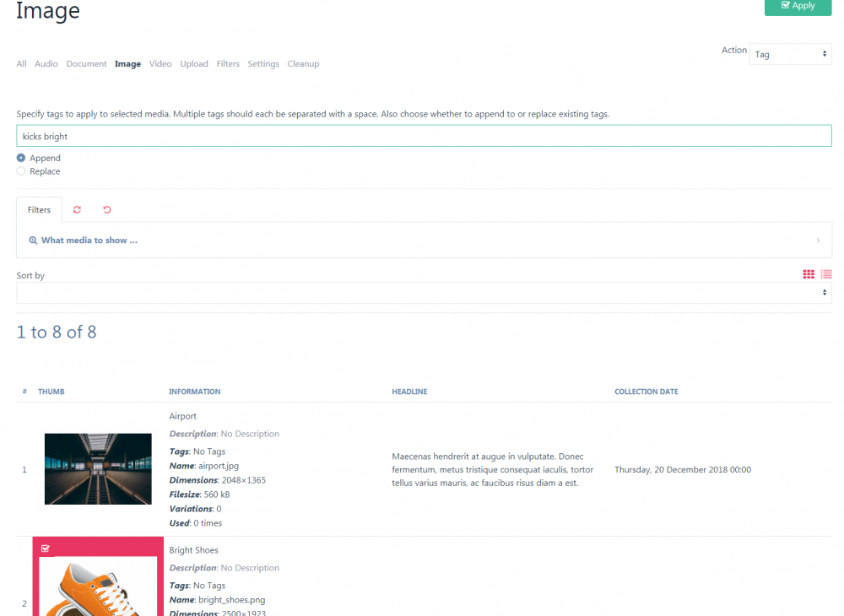Reset filters with the undo icon
This screenshot has height=616, width=844.
[106, 209]
